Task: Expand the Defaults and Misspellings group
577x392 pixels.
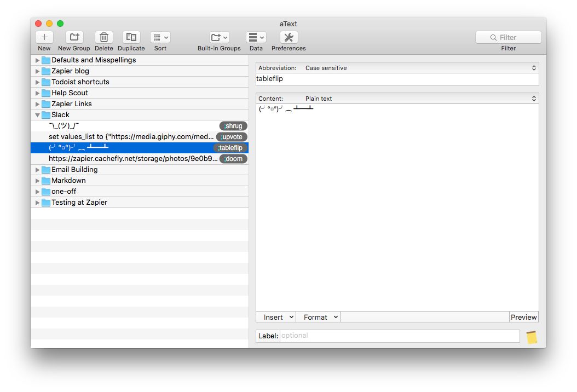Action: [x=37, y=60]
